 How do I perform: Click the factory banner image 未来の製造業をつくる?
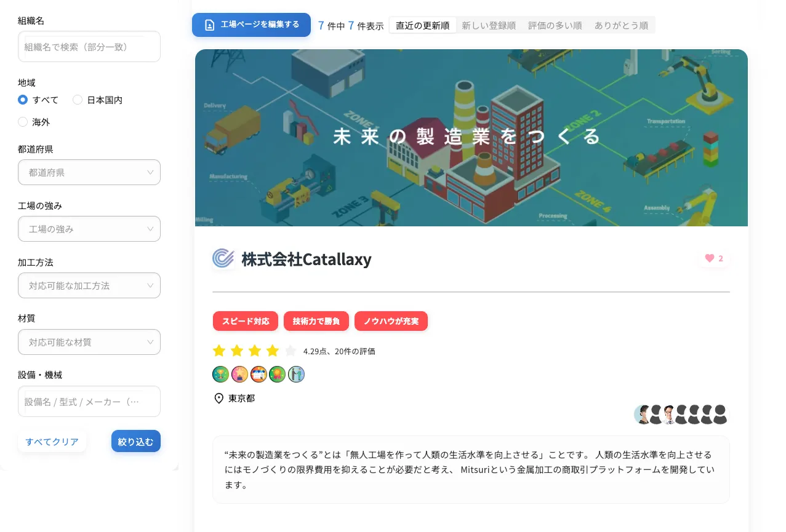pyautogui.click(x=471, y=138)
